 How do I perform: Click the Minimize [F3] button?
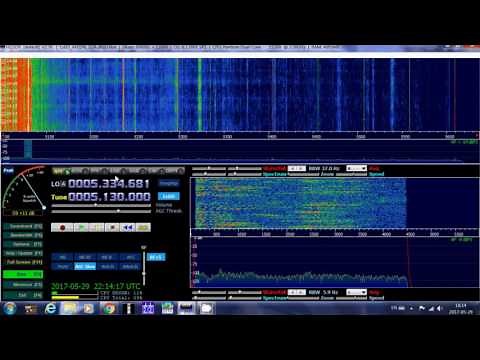coord(23,285)
